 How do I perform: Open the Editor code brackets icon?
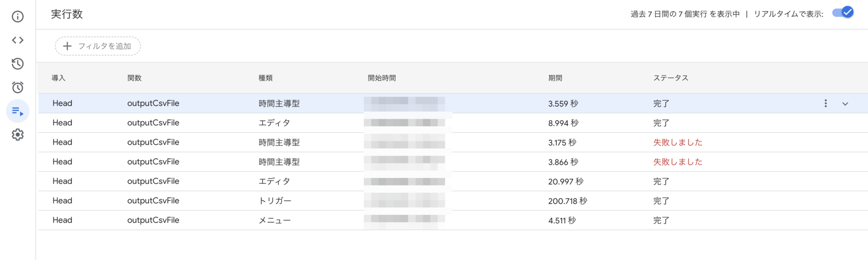pyautogui.click(x=18, y=40)
